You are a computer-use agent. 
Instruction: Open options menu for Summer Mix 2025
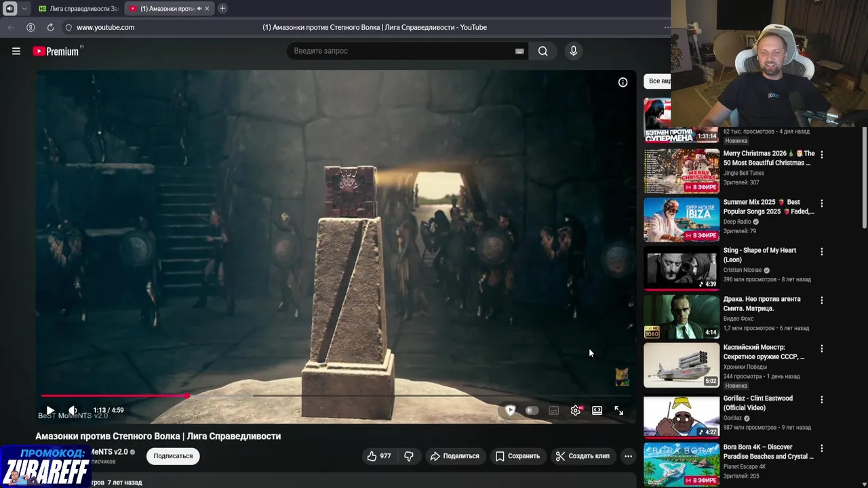pos(821,203)
